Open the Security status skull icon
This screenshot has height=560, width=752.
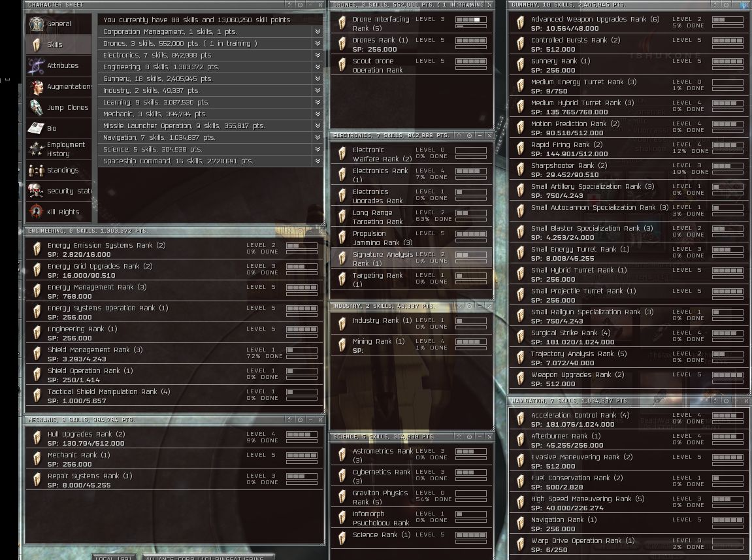pos(37,191)
